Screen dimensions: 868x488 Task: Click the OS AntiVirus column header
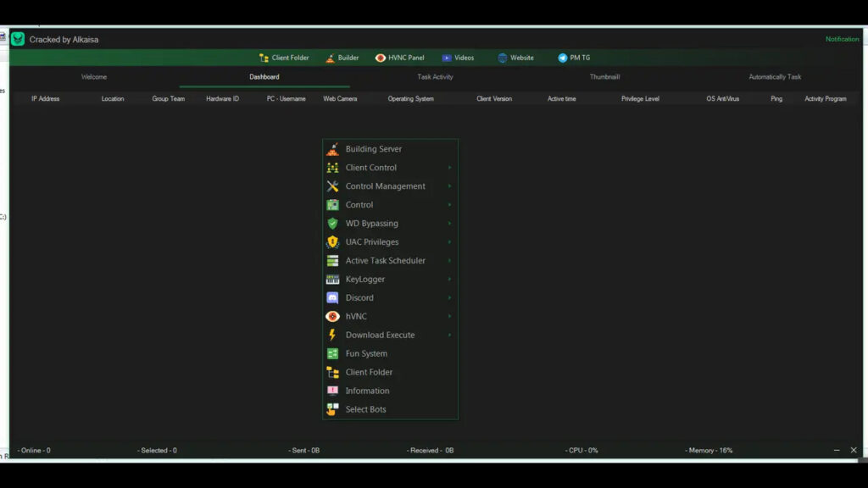[x=722, y=98]
